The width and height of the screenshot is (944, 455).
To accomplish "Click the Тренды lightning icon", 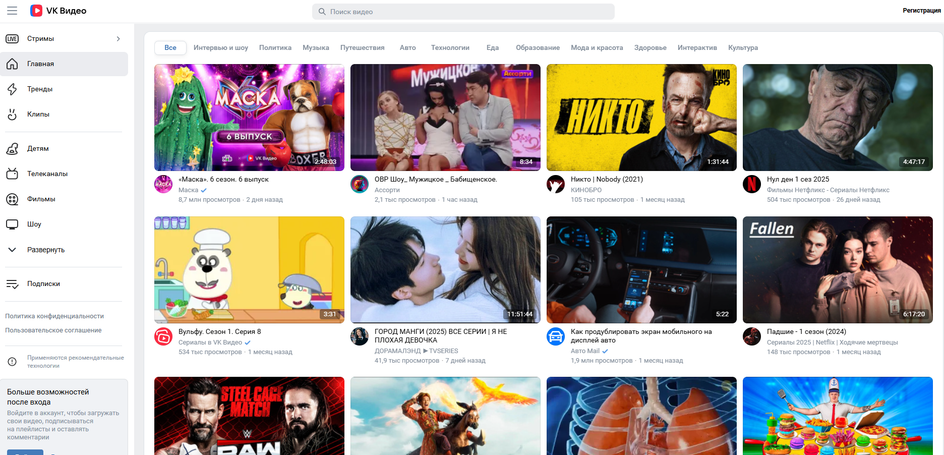I will tap(12, 89).
